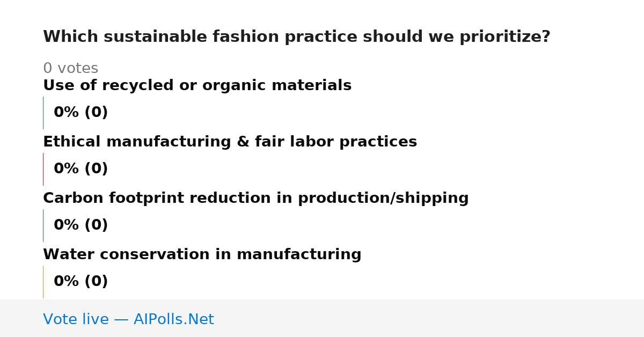Click the orange result bar for water conservation
The height and width of the screenshot is (337, 644).
43,282
